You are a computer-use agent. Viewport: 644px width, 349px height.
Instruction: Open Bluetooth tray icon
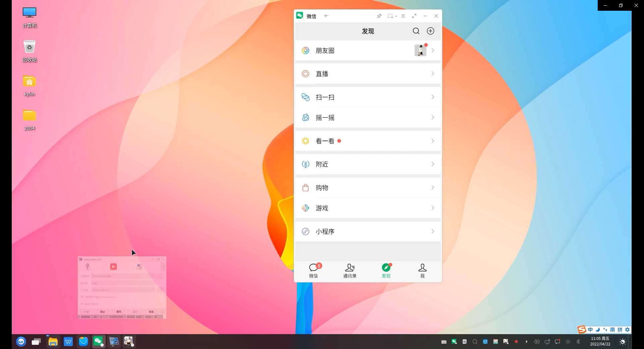(578, 342)
